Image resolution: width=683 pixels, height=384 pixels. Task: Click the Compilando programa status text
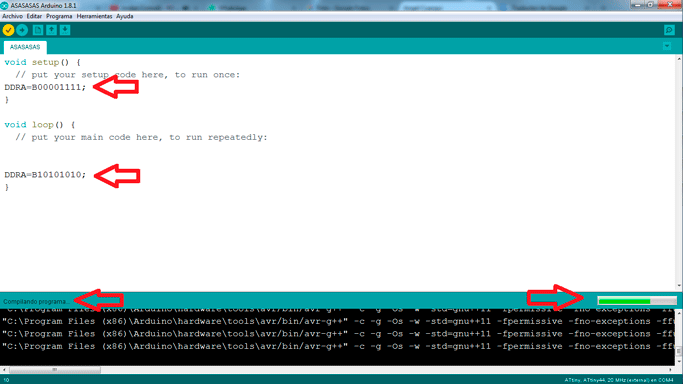36,301
